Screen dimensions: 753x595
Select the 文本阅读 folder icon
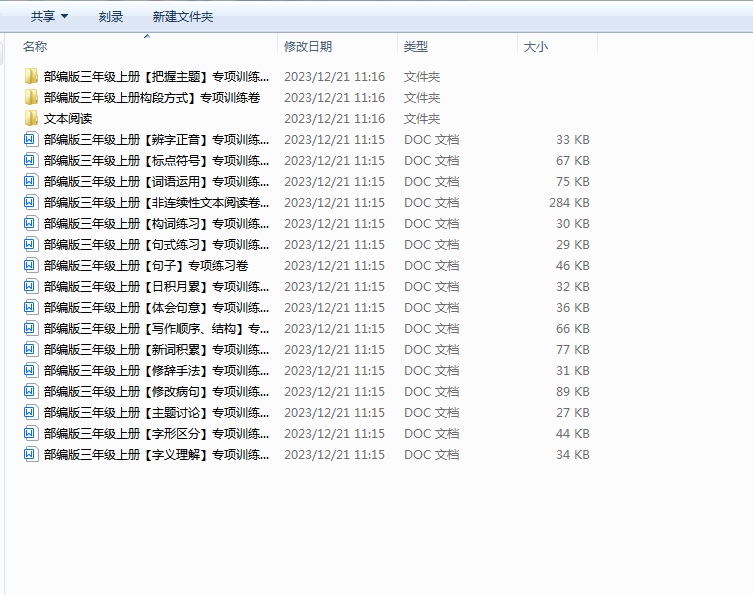tap(31, 118)
